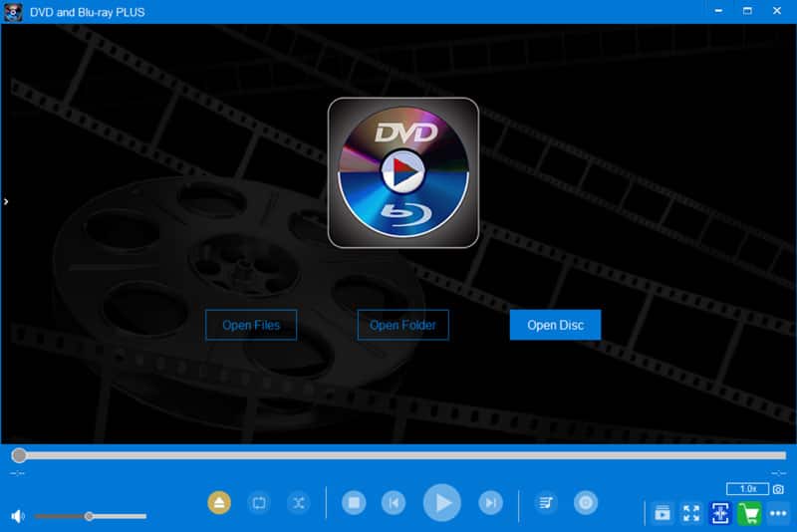Image resolution: width=797 pixels, height=532 pixels.
Task: Mute audio with the speaker icon
Action: 17,516
